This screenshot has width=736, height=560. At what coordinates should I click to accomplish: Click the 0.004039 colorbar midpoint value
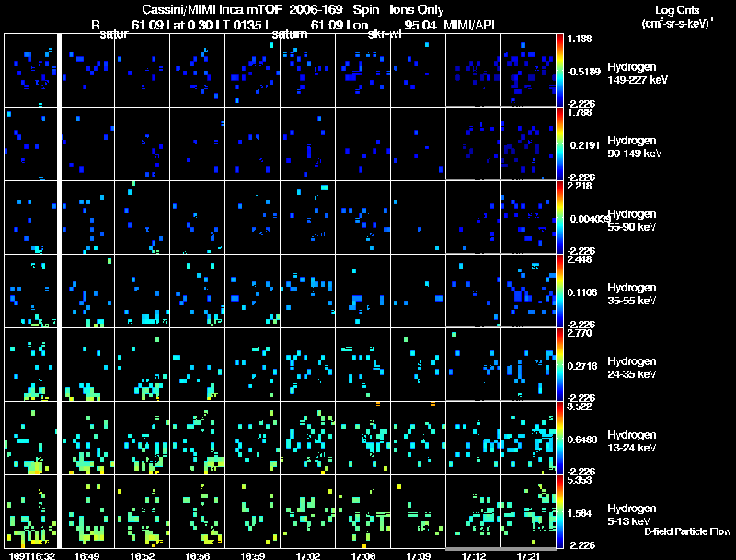[x=591, y=219]
